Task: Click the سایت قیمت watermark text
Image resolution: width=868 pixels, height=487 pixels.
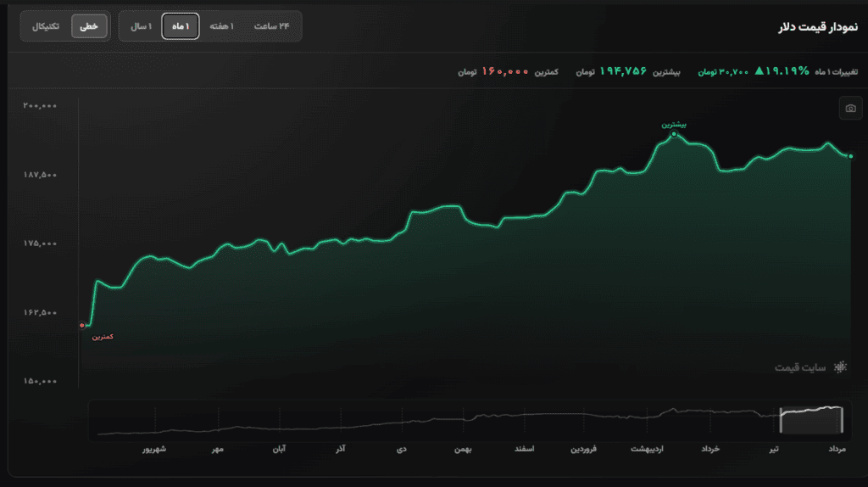Action: tap(800, 367)
